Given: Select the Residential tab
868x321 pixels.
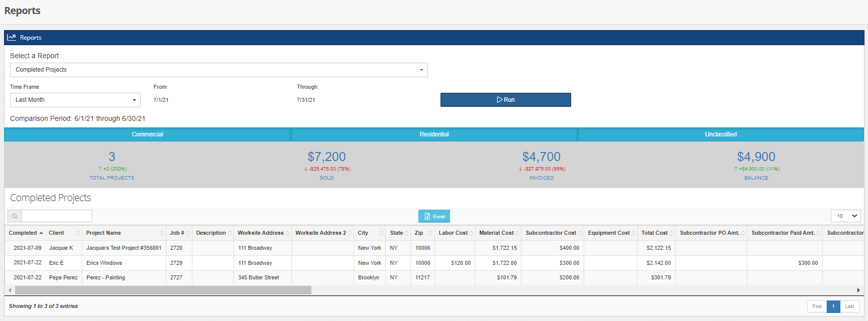Looking at the screenshot, I should [434, 134].
